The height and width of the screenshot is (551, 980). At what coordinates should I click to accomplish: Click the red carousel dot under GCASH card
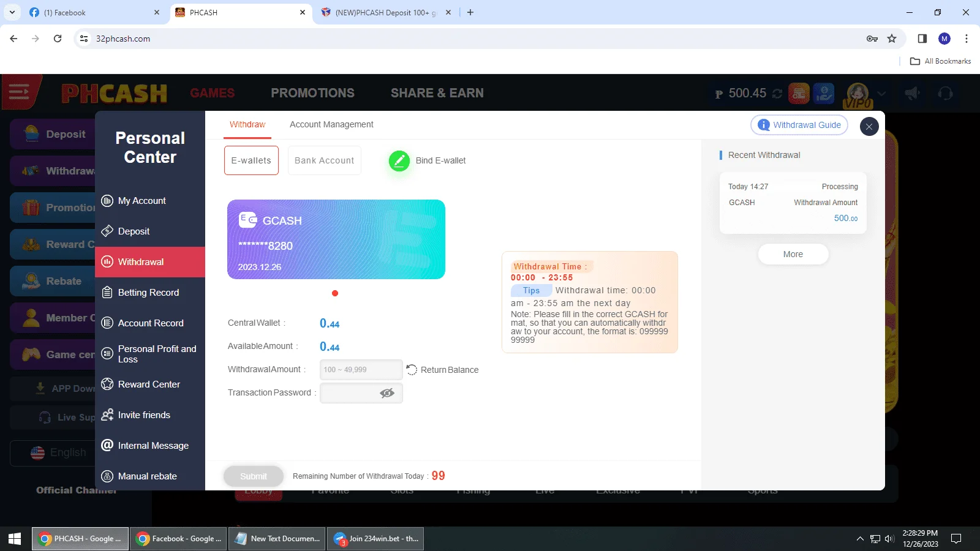tap(335, 293)
